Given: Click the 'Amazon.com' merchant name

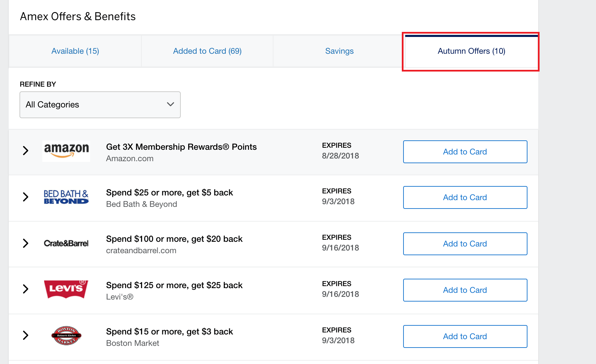Looking at the screenshot, I should pyautogui.click(x=130, y=158).
